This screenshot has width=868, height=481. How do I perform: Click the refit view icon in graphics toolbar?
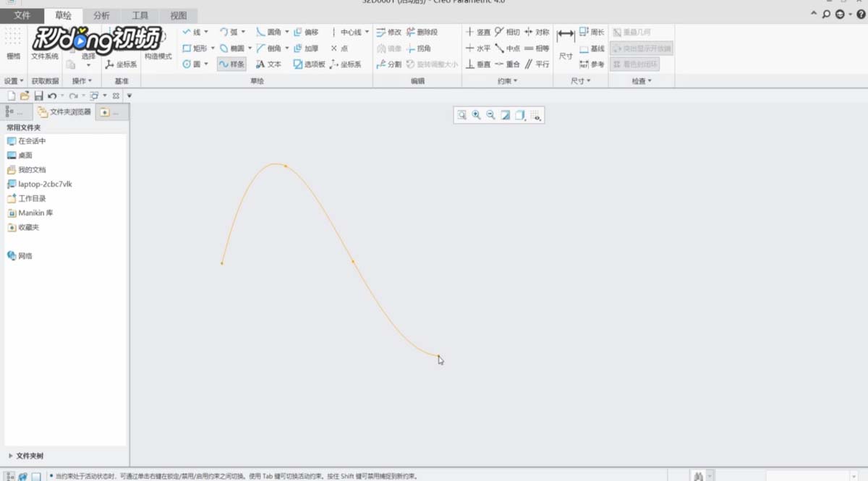(x=461, y=115)
